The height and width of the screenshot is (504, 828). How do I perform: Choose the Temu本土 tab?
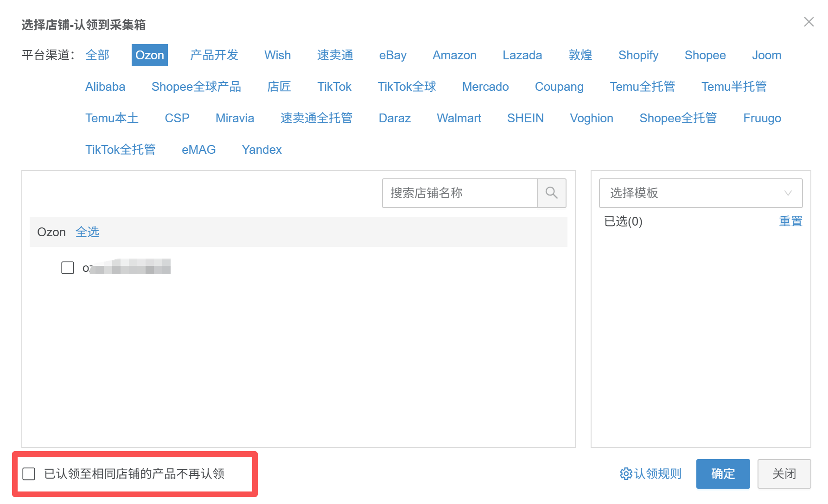tap(112, 118)
